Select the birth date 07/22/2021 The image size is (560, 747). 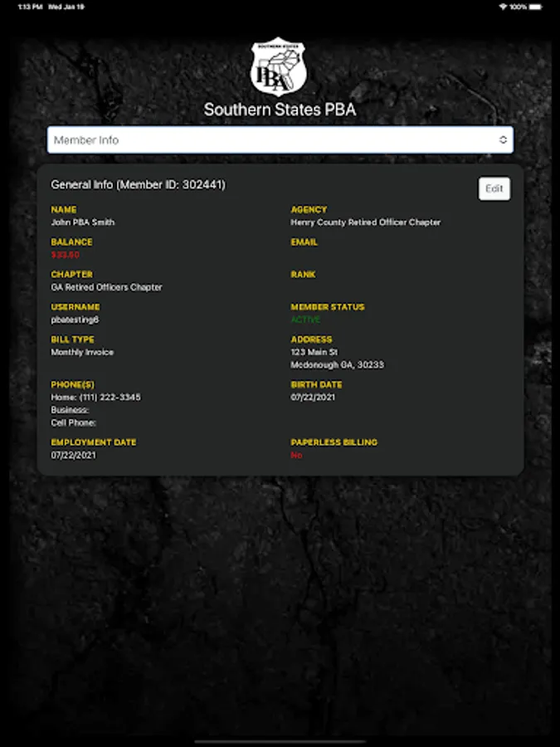tap(313, 398)
